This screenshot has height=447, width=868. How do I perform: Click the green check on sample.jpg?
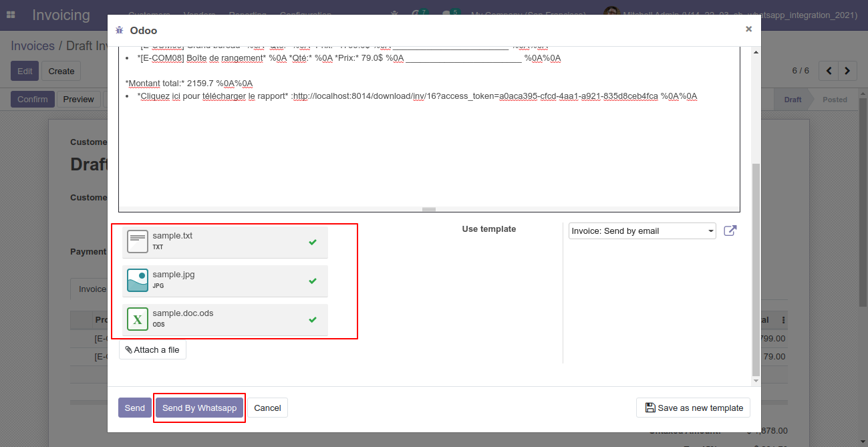coord(313,281)
